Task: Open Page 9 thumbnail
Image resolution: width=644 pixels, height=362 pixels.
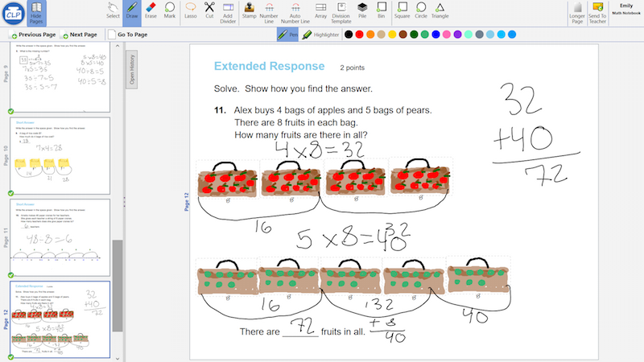Action: coord(60,77)
